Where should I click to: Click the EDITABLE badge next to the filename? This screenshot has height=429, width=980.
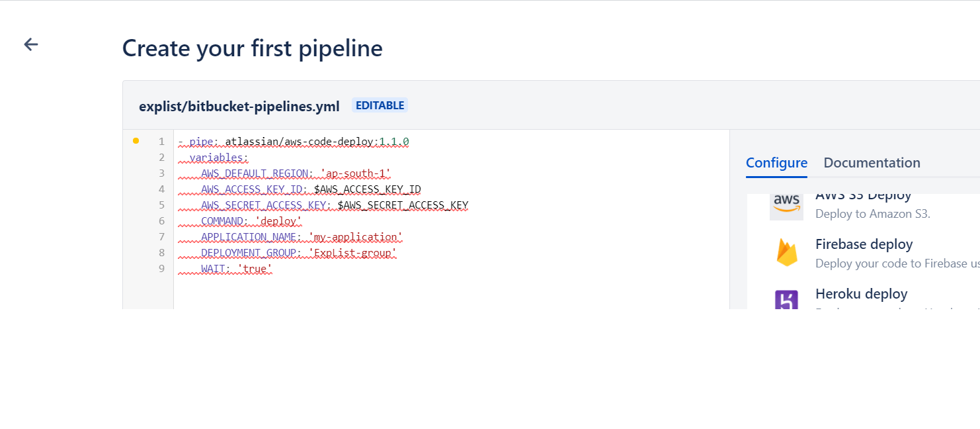(x=380, y=105)
